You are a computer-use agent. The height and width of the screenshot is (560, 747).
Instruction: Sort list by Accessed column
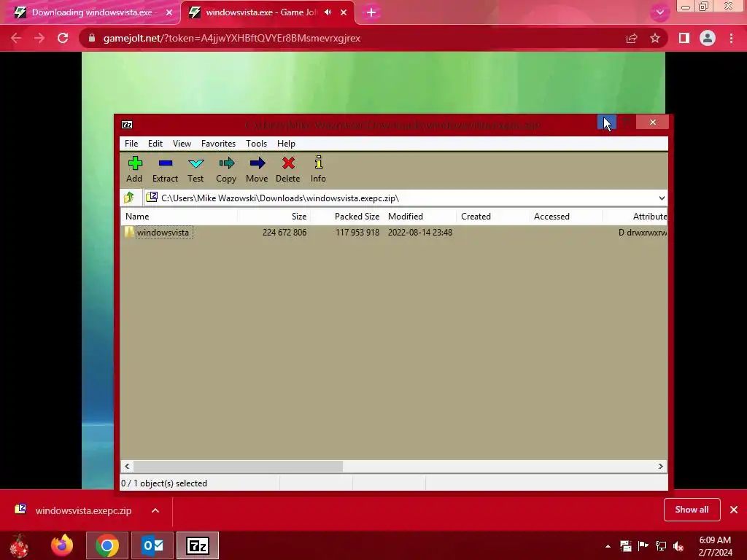pos(565,216)
